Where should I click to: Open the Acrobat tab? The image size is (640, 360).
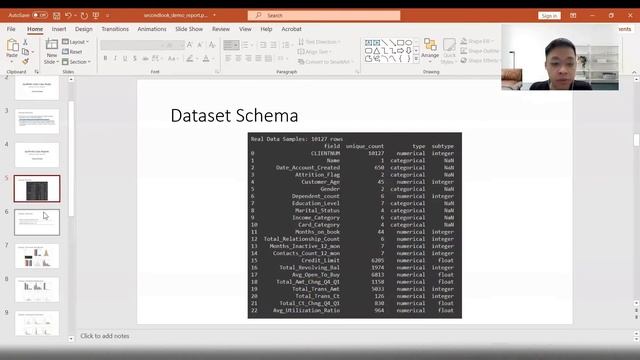coord(291,29)
